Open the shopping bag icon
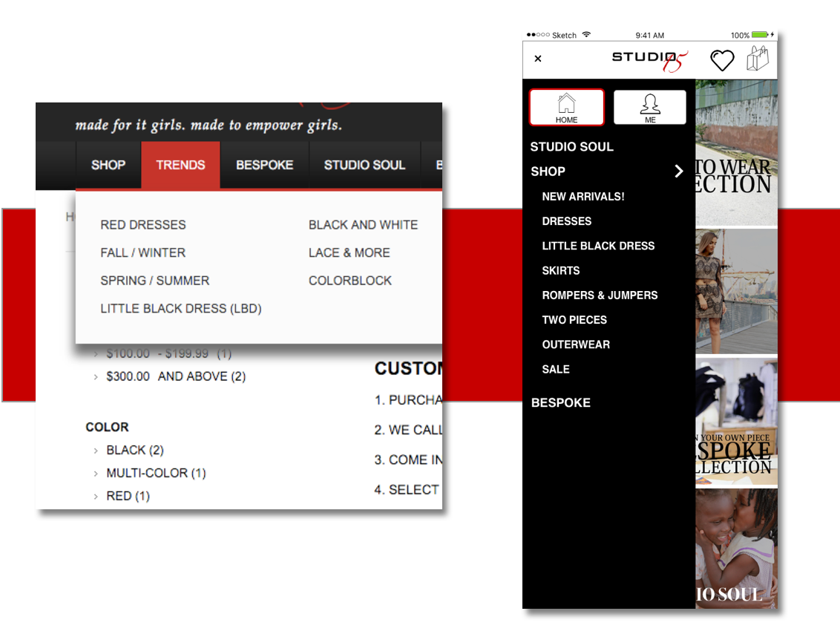 click(x=758, y=58)
